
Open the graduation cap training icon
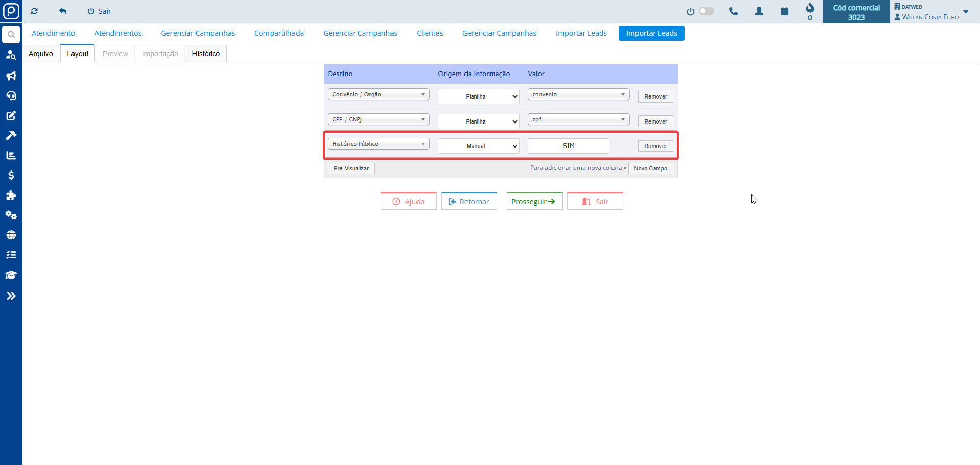point(11,275)
